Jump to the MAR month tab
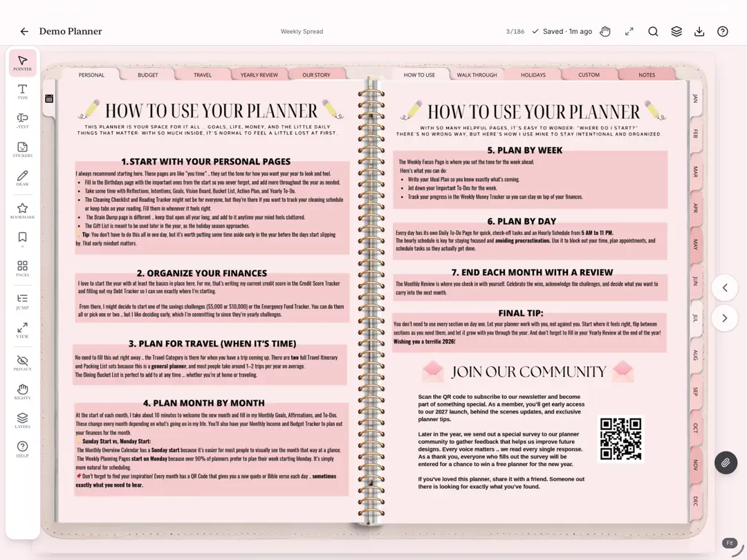Screen dimensions: 747x560 pos(696,171)
